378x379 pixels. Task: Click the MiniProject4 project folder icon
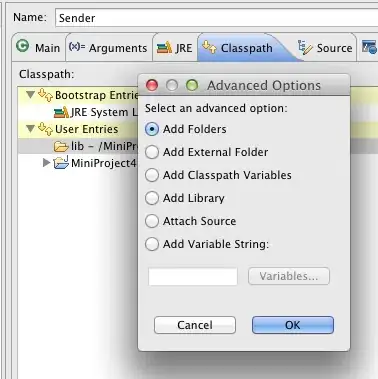click(x=61, y=163)
